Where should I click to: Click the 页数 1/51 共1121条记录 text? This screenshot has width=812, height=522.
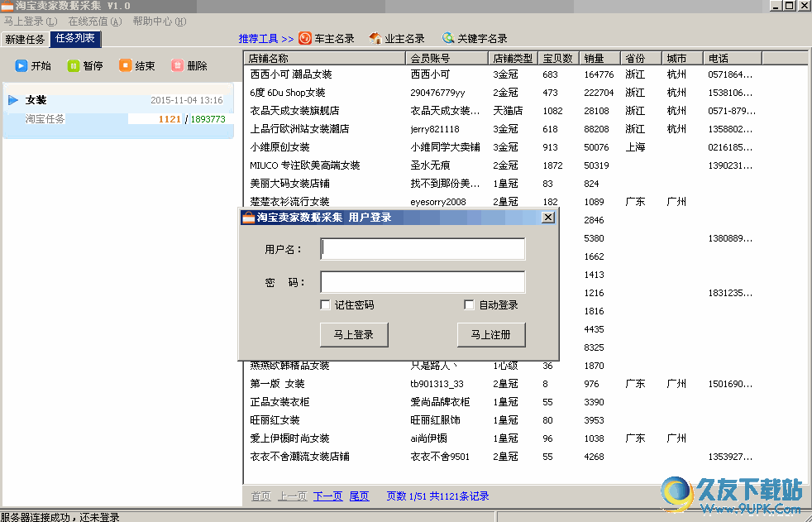[x=437, y=496]
